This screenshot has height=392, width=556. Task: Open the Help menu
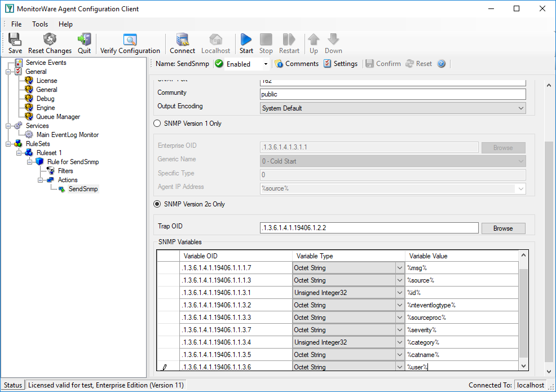(65, 24)
